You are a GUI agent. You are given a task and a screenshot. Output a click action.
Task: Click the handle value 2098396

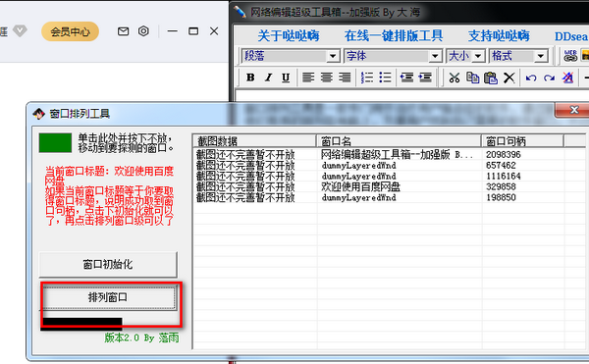[504, 155]
